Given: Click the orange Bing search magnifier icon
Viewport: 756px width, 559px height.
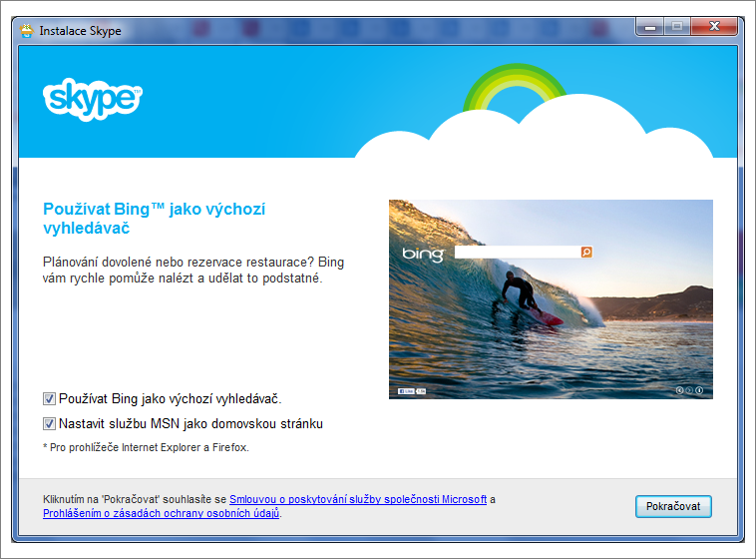Looking at the screenshot, I should [x=586, y=253].
